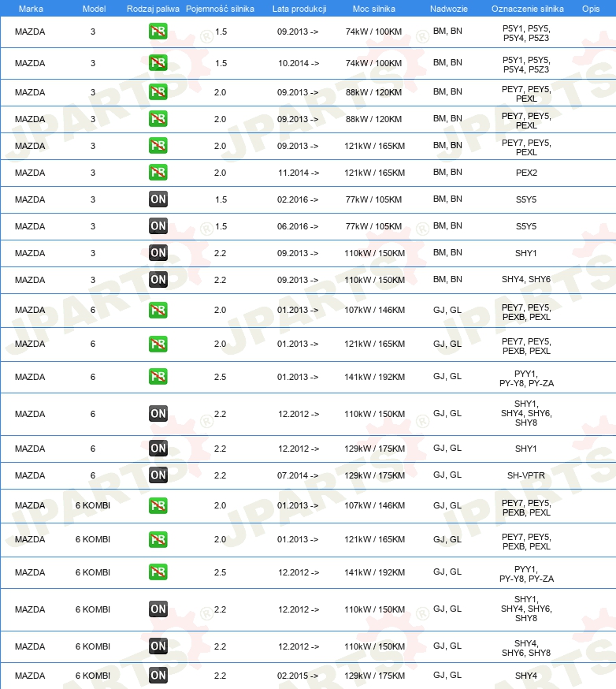Click the Marka column header

click(31, 9)
